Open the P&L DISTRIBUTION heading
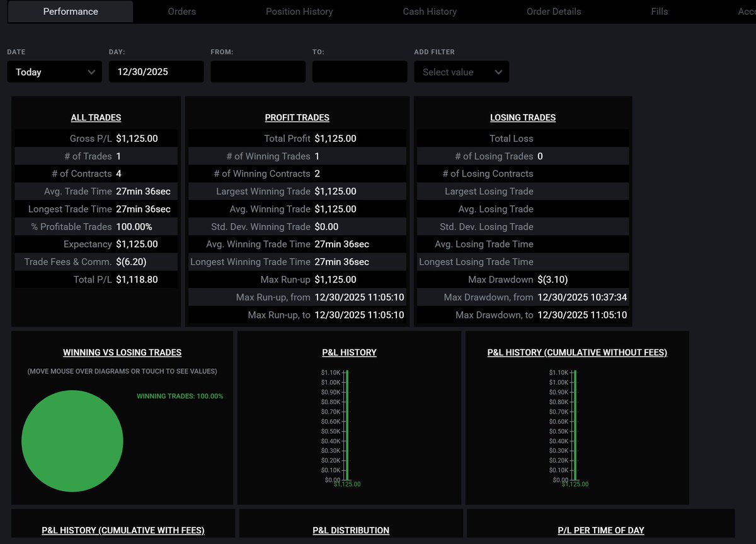 click(x=350, y=530)
